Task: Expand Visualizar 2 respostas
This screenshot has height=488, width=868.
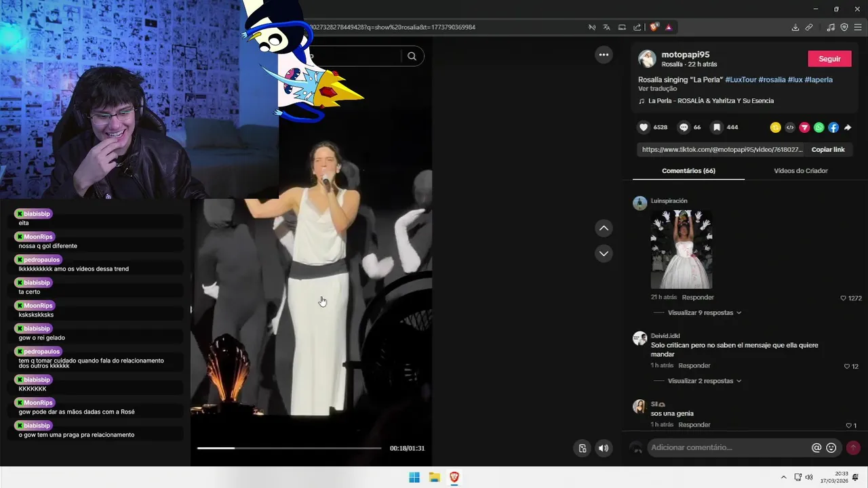Action: click(704, 381)
